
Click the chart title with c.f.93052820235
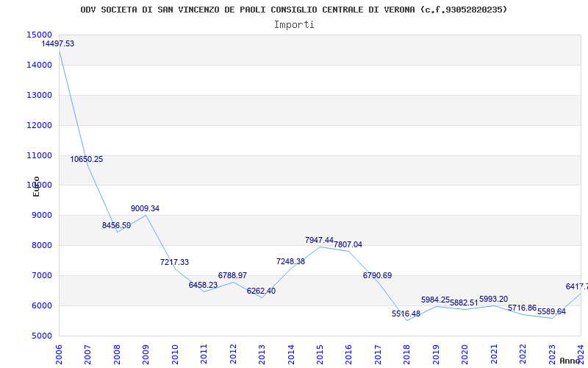point(293,10)
